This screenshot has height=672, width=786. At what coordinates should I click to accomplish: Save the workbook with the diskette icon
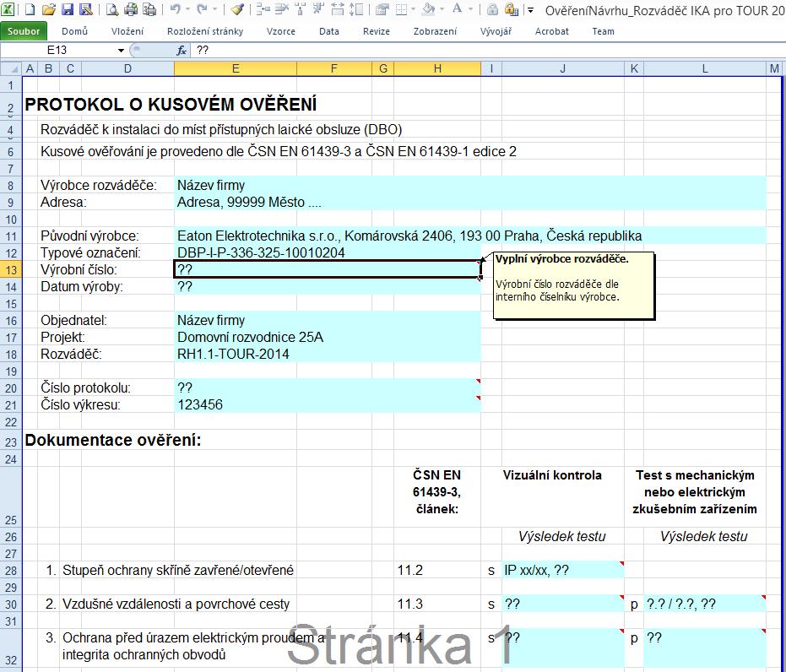pyautogui.click(x=68, y=9)
